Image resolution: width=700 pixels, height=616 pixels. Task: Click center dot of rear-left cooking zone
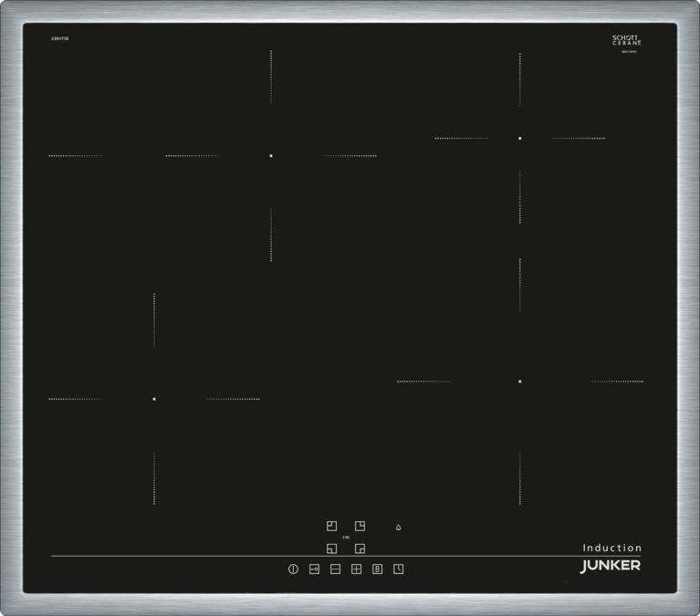coord(271,156)
